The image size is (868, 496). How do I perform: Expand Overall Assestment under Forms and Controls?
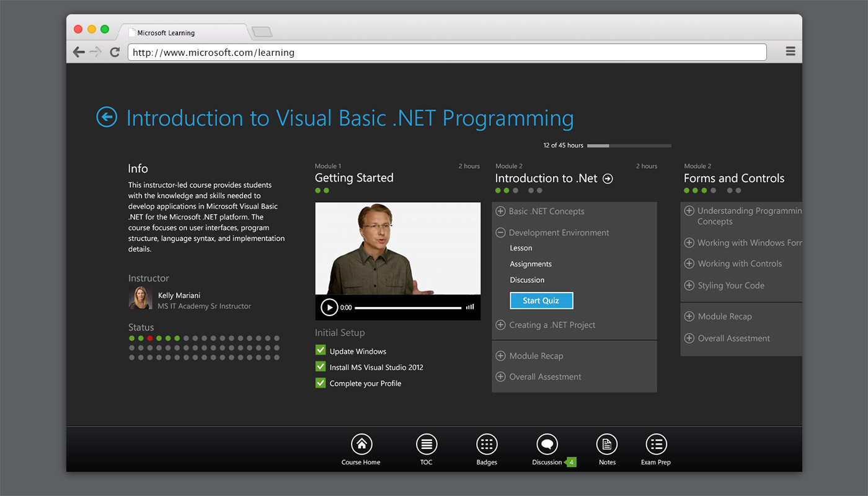[689, 338]
